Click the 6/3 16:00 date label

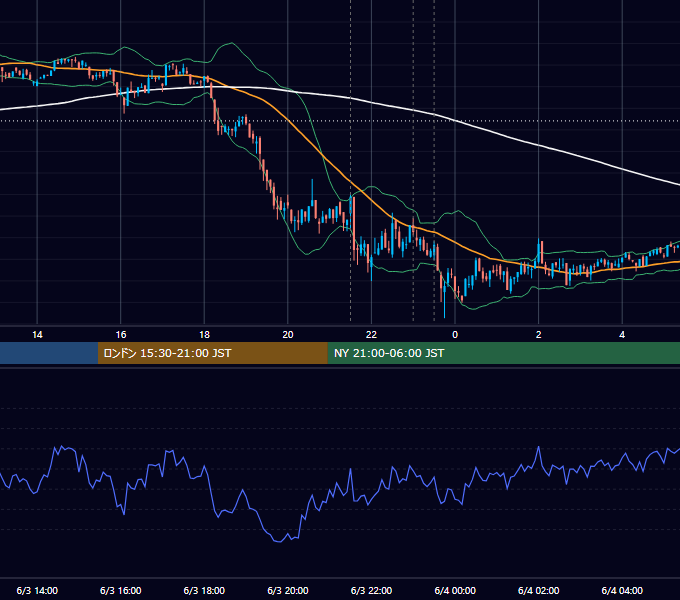(x=121, y=590)
